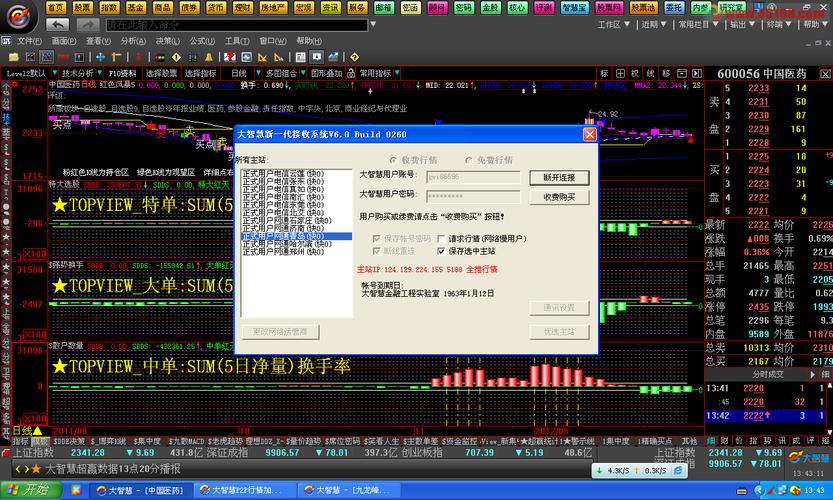Click into the 大智慧用户密码 input field
This screenshot has height=500, width=833.
tap(473, 196)
